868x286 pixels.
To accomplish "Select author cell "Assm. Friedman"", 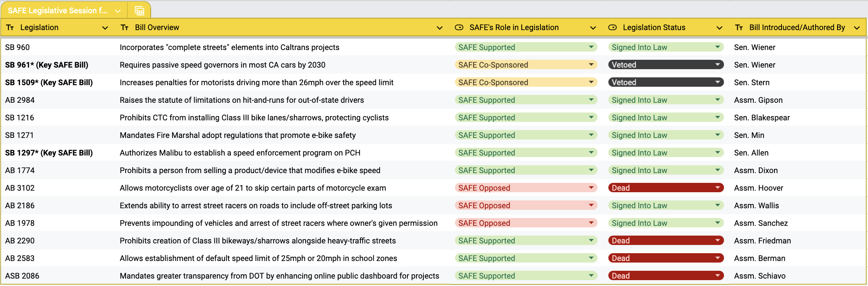I will coord(798,241).
